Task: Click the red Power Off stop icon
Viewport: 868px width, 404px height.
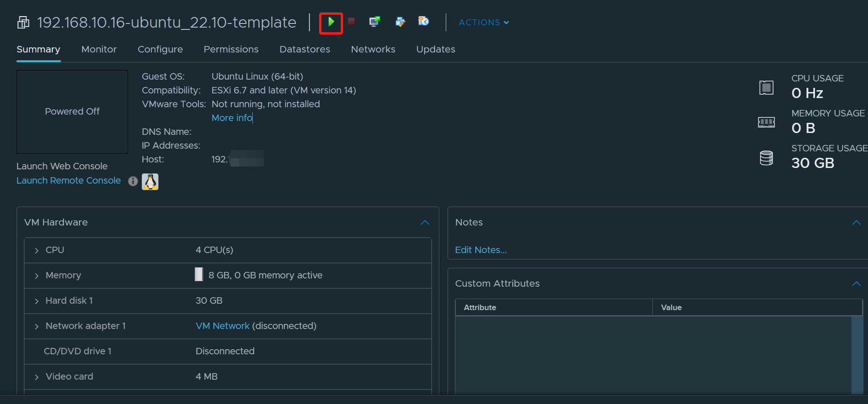Action: coord(351,22)
